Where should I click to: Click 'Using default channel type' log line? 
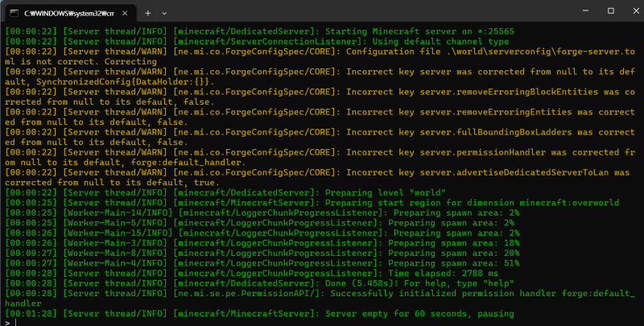[257, 42]
